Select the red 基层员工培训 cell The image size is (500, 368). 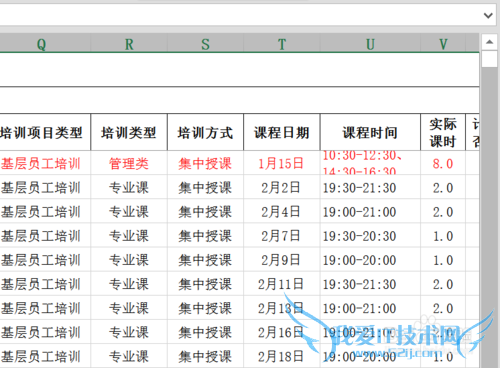point(45,163)
